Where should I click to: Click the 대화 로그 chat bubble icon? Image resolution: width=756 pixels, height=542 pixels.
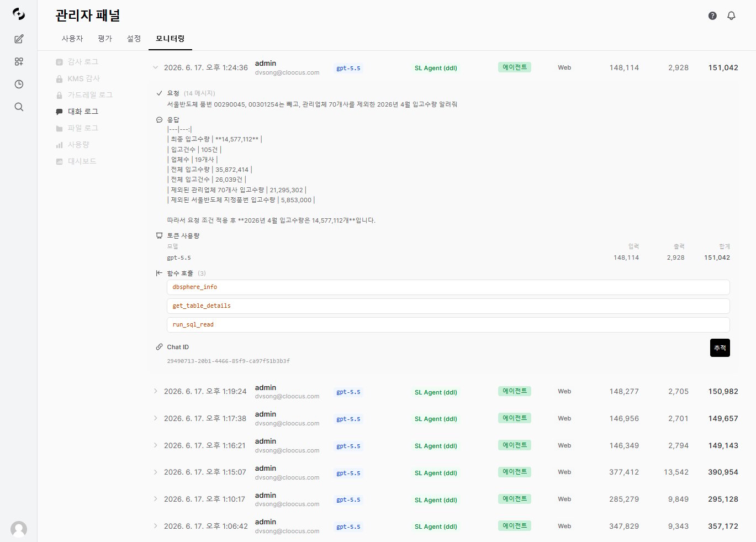pyautogui.click(x=59, y=112)
